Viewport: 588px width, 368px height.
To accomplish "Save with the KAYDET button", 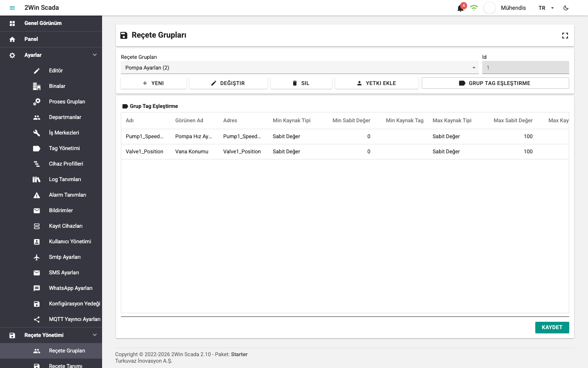I will [x=552, y=328].
